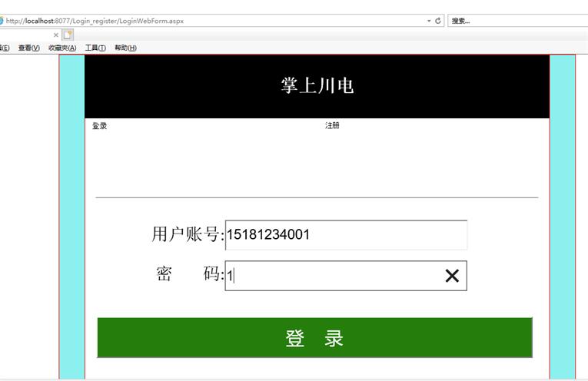The image size is (588, 381).
Task: Click the 搜索 search box
Action: point(515,21)
